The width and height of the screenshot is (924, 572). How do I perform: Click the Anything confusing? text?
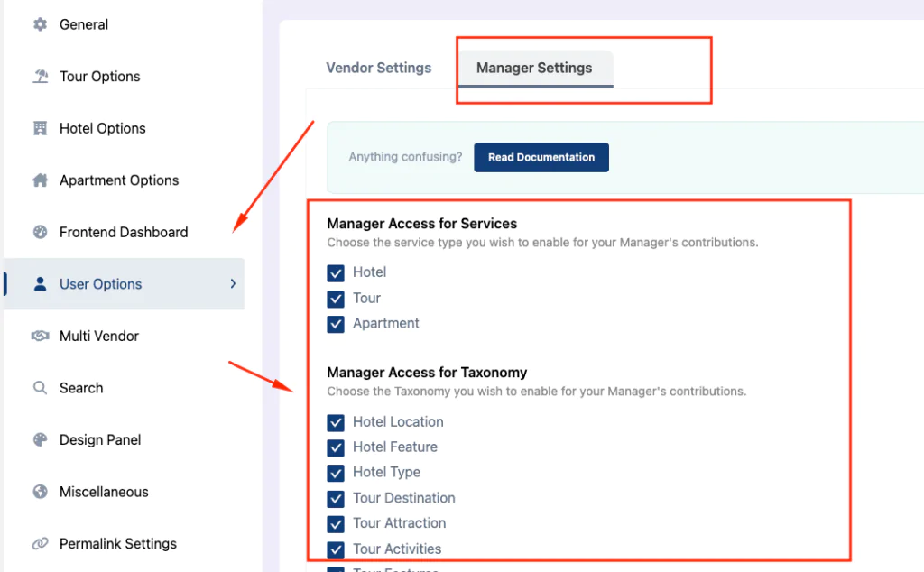[405, 157]
